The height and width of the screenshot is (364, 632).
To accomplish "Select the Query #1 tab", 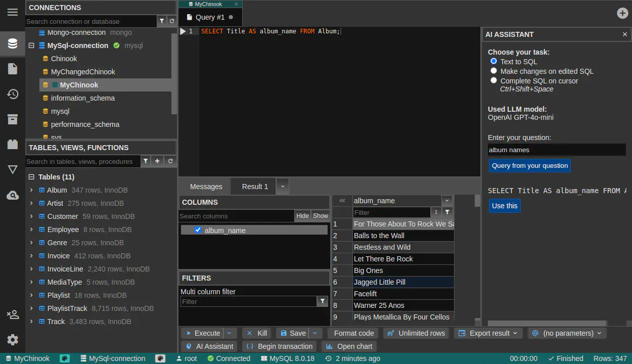I will tap(210, 17).
